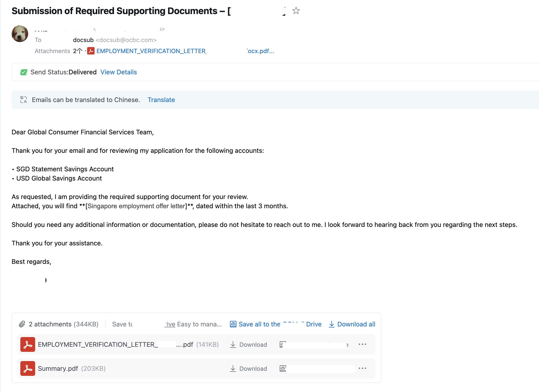Click the green delivered checkmark icon
Image resolution: width=539 pixels, height=392 pixels.
24,72
